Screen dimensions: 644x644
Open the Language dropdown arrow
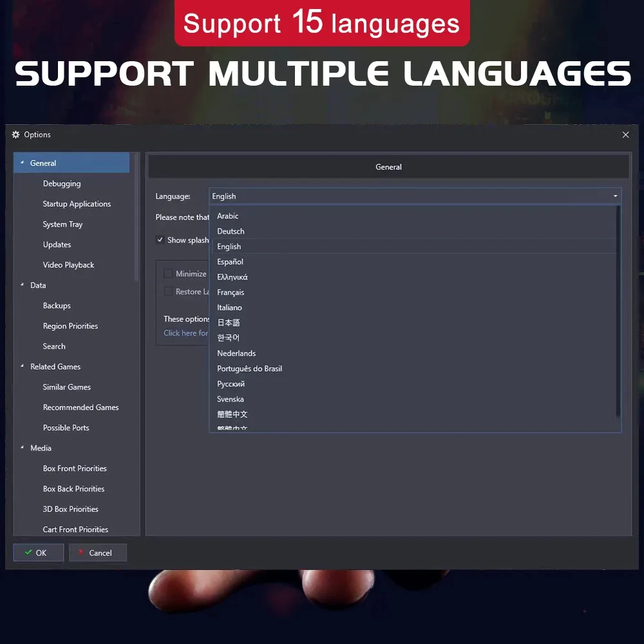(x=615, y=196)
